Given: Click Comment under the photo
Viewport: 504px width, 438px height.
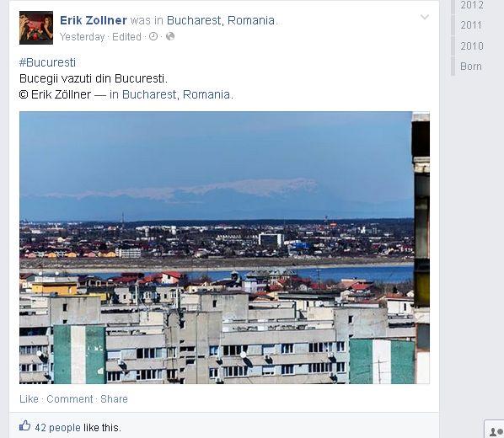Looking at the screenshot, I should (x=70, y=398).
